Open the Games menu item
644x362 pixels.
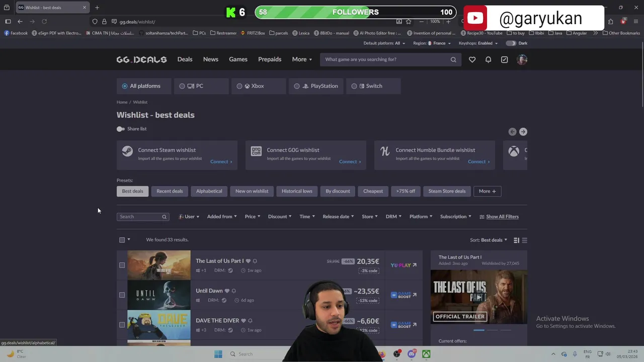pyautogui.click(x=238, y=59)
